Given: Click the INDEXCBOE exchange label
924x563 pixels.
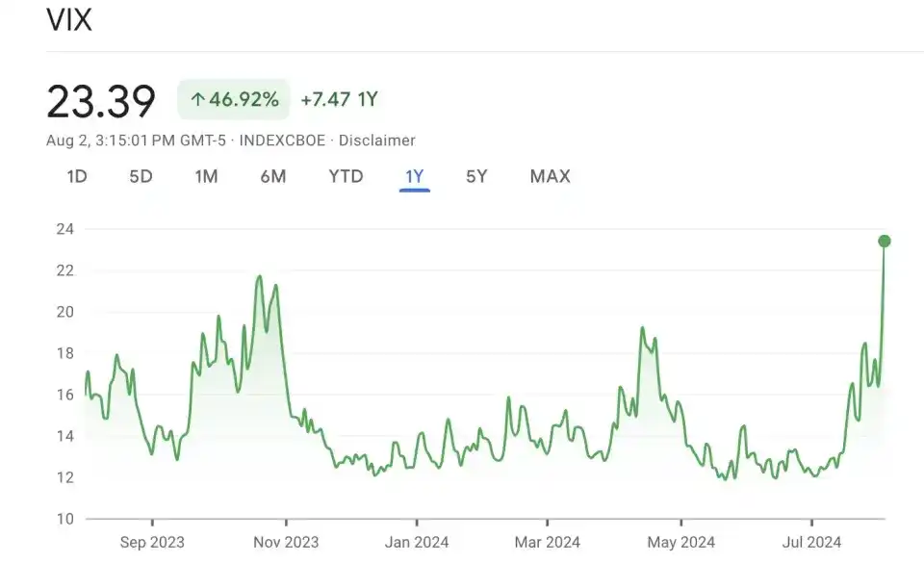Looking at the screenshot, I should 282,141.
